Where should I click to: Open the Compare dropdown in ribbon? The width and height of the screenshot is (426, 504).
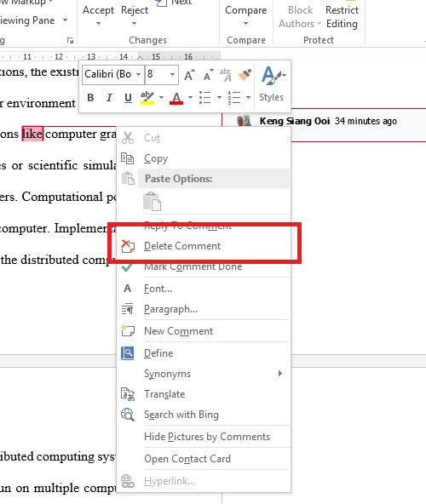point(246,23)
